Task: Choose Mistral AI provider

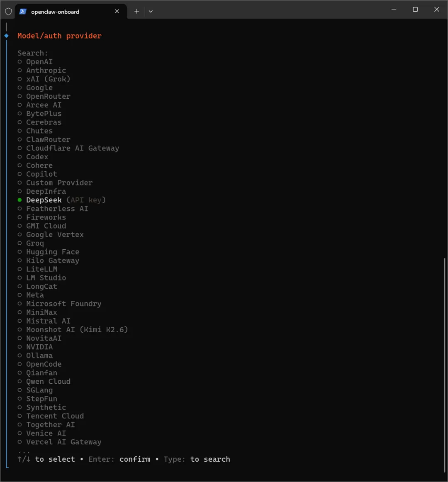Action: click(x=44, y=321)
